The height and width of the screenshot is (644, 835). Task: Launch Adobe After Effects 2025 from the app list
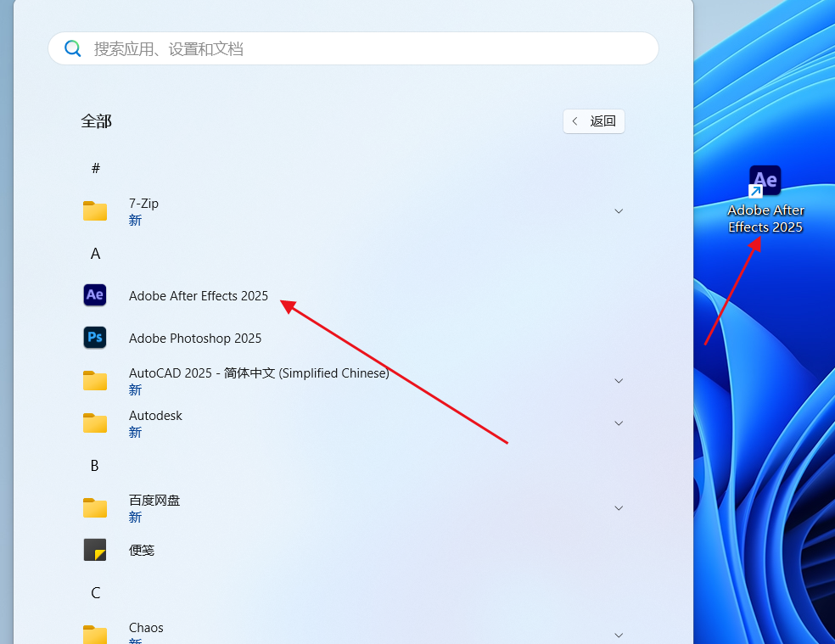[95, 295]
